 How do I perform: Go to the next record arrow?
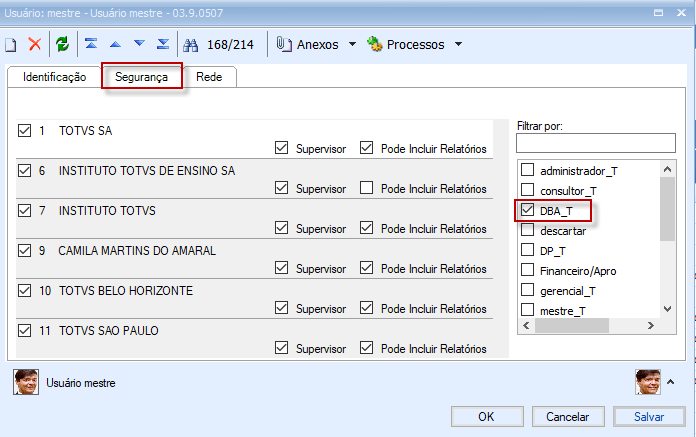click(139, 43)
